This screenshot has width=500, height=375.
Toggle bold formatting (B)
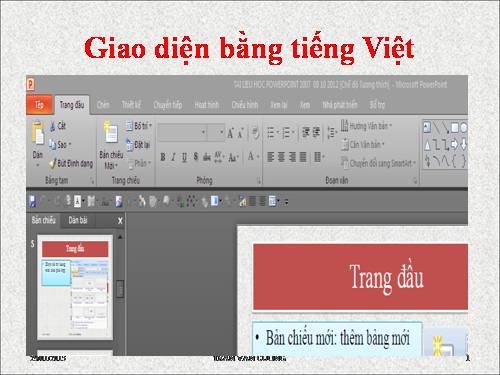(163, 157)
